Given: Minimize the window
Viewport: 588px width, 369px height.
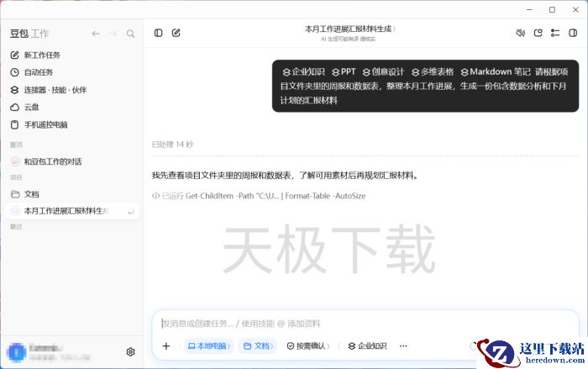Looking at the screenshot, I should [x=529, y=10].
